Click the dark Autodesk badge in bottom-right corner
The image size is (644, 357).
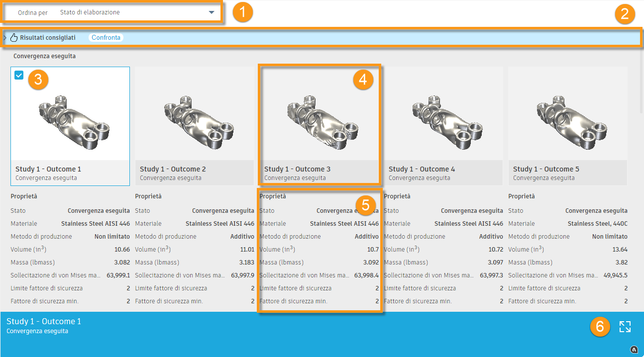pos(634,350)
